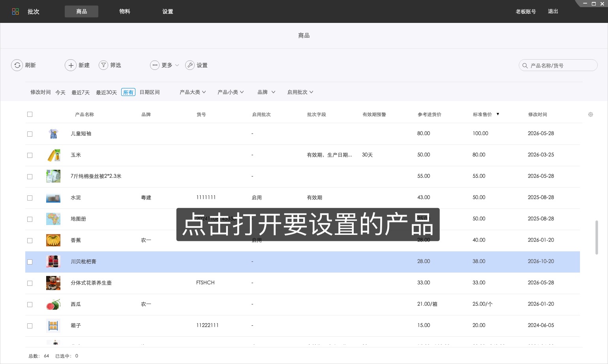Check the 川贝枇杷膏 row checkbox

(x=30, y=262)
